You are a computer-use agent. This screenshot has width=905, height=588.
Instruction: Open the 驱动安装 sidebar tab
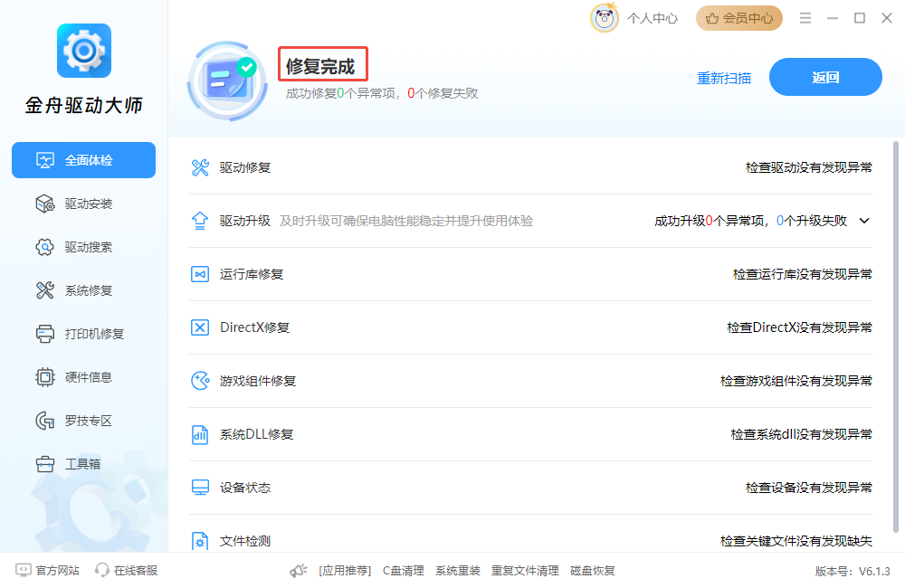[x=83, y=204]
